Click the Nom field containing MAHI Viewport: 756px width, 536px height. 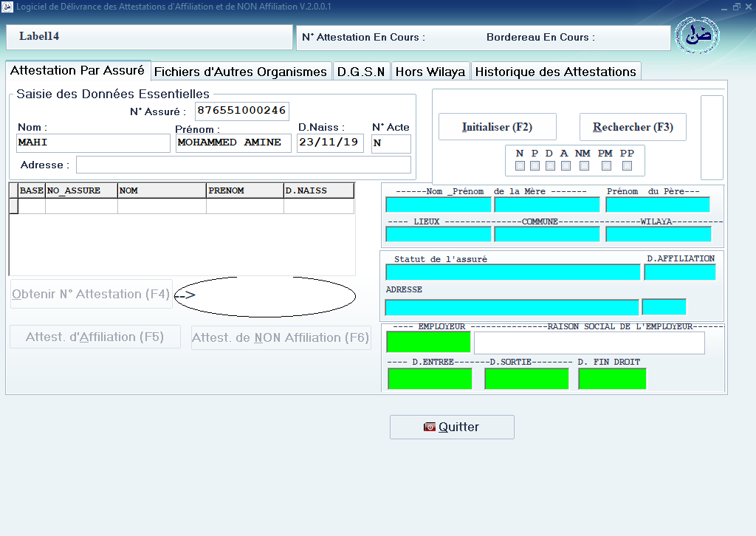[93, 142]
